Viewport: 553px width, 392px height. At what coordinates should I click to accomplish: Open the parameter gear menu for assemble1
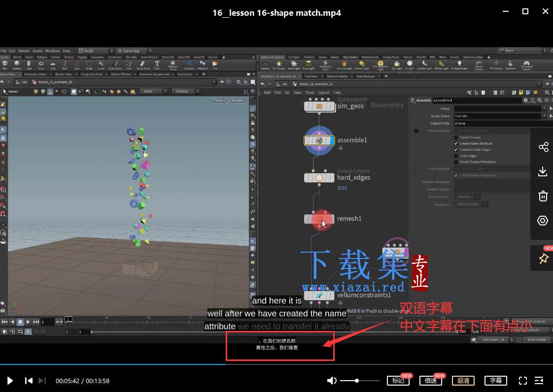point(525,100)
